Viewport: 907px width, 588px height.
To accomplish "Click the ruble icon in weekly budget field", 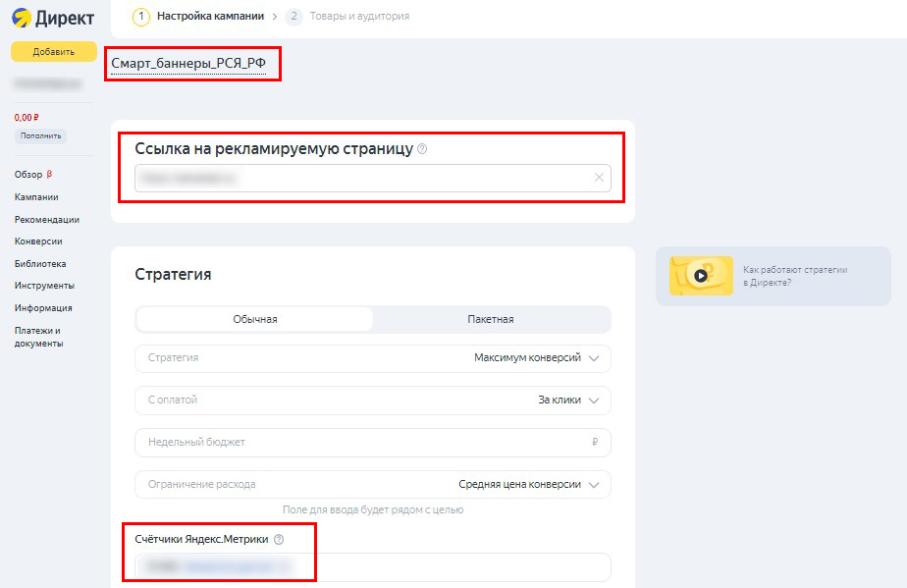I will coord(595,442).
